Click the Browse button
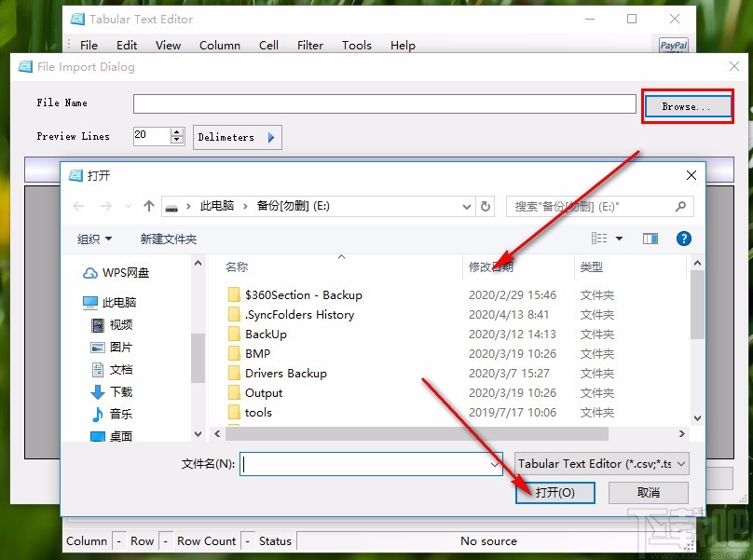The height and width of the screenshot is (560, 753). pyautogui.click(x=687, y=106)
